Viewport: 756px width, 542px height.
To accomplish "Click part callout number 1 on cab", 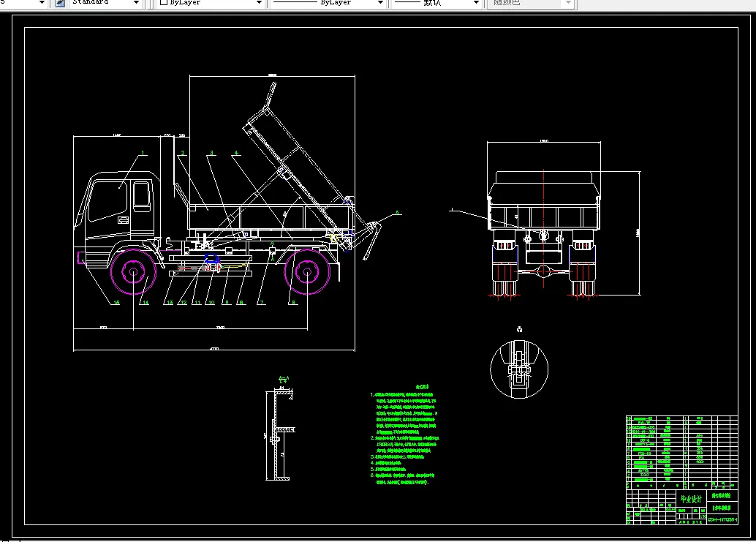I will 143,153.
